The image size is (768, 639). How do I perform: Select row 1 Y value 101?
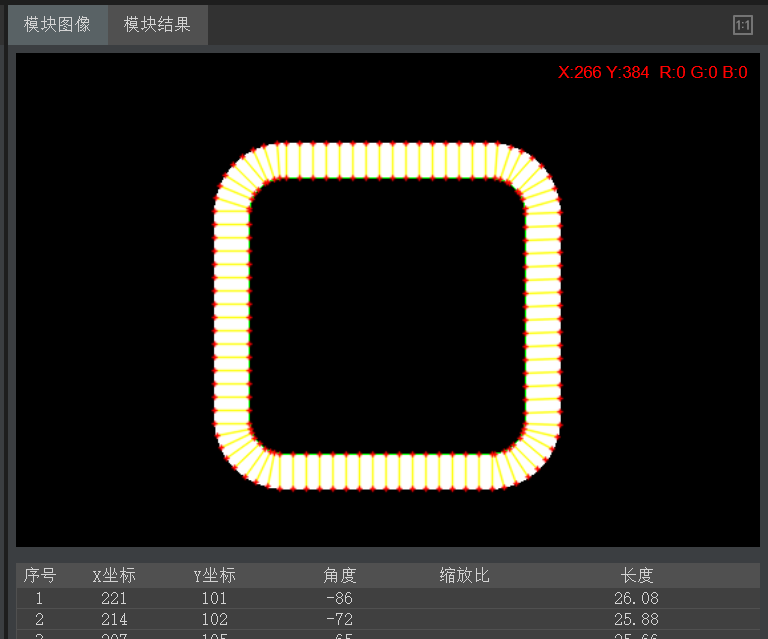(215, 598)
